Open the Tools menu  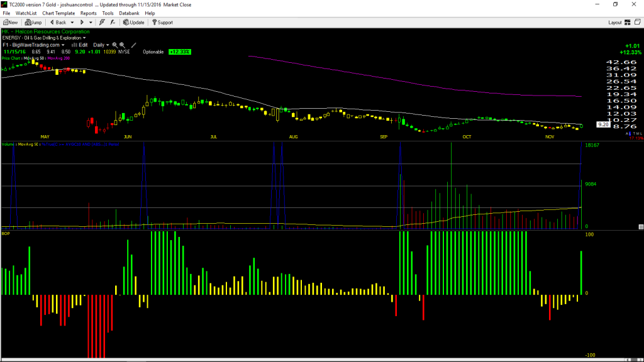[x=108, y=13]
